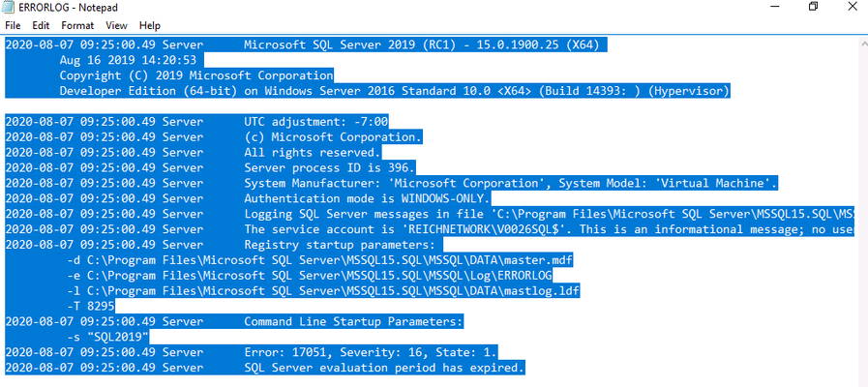Image resolution: width=868 pixels, height=387 pixels.
Task: Click the Server process ID is 396 text
Action: [x=329, y=167]
